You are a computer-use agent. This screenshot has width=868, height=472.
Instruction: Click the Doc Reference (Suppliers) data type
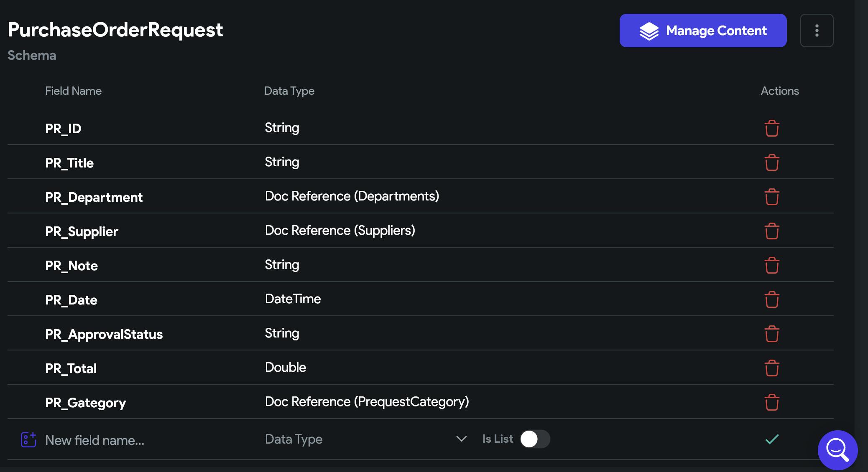(x=340, y=231)
